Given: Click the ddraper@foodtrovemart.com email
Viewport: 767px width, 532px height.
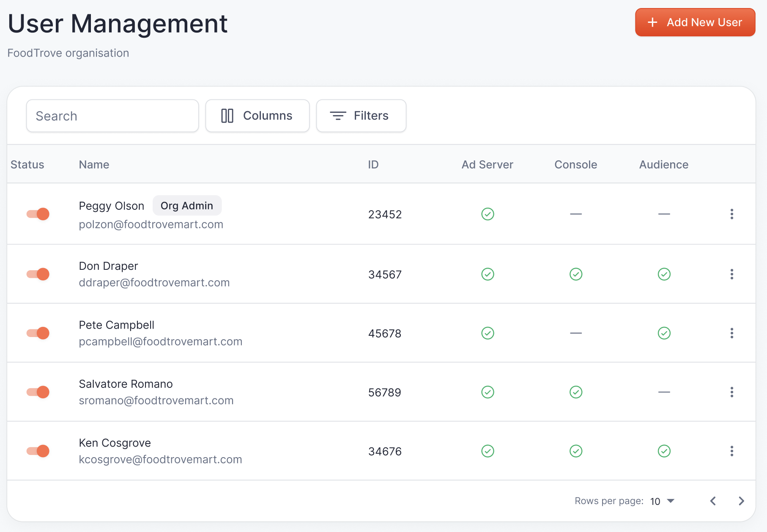Looking at the screenshot, I should pyautogui.click(x=154, y=282).
